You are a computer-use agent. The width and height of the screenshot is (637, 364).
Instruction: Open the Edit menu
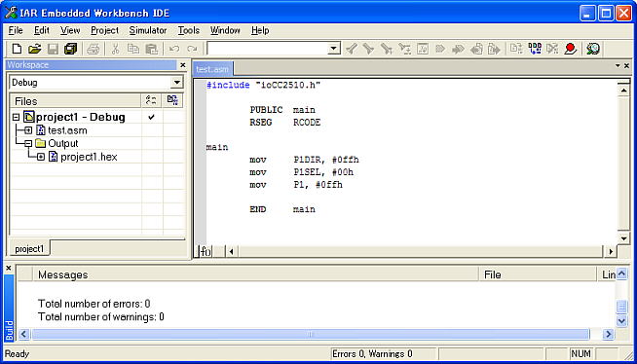(x=42, y=30)
